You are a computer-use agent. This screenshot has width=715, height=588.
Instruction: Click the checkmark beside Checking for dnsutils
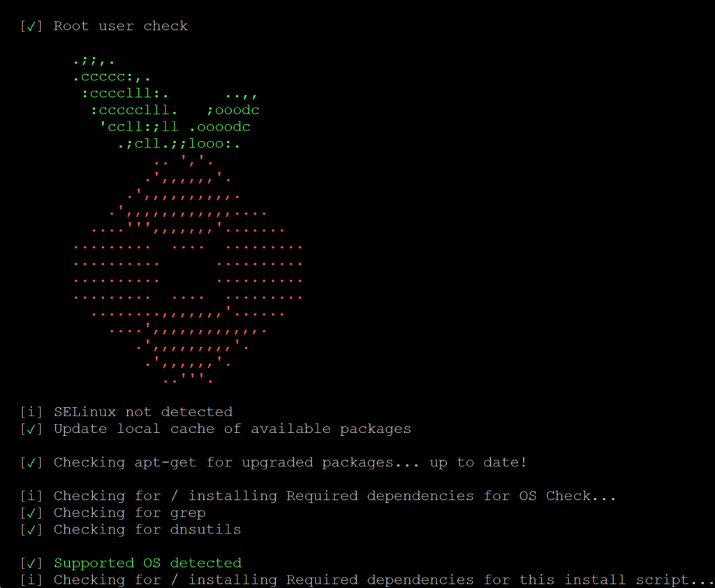pyautogui.click(x=31, y=530)
